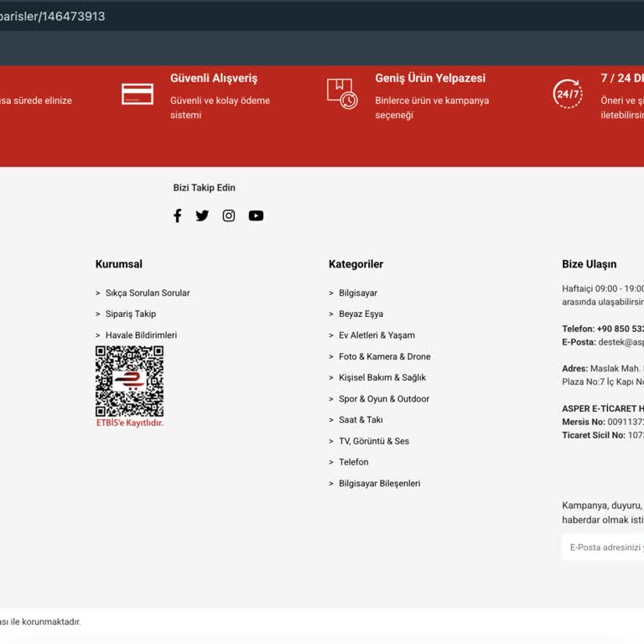Click the ETBİS'e Kayıtlıdır caption

(130, 423)
